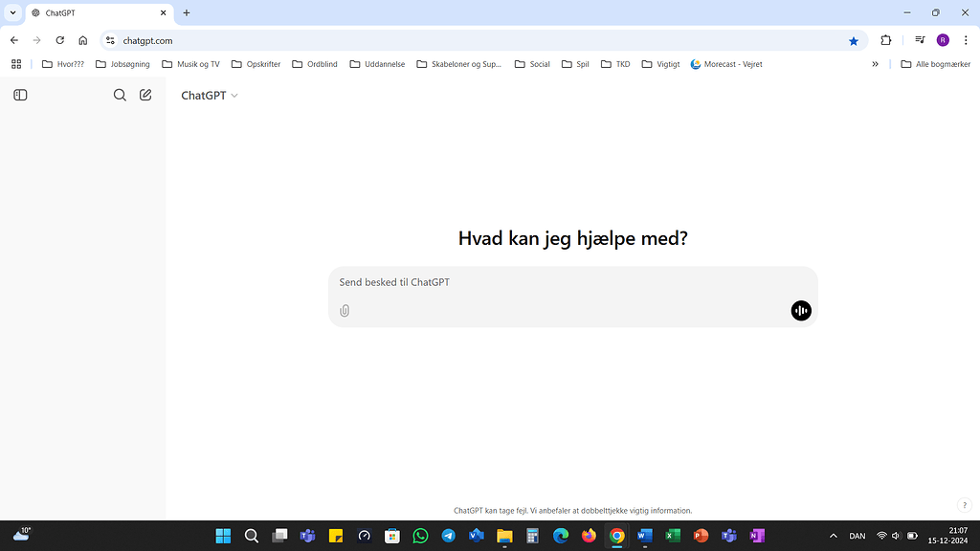The width and height of the screenshot is (980, 551).
Task: Open the Alle bogmærker folder
Action: (x=935, y=64)
